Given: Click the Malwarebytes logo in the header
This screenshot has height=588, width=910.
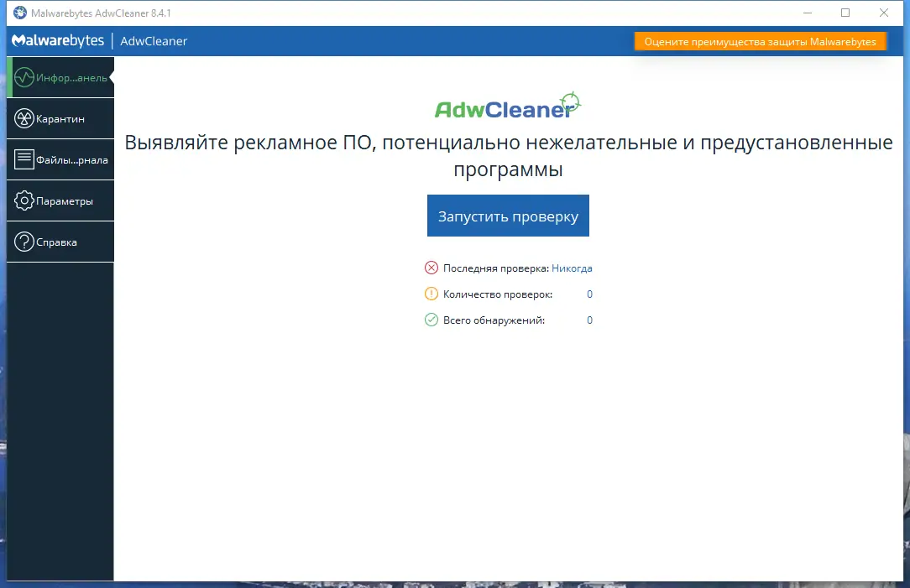Looking at the screenshot, I should tap(58, 40).
